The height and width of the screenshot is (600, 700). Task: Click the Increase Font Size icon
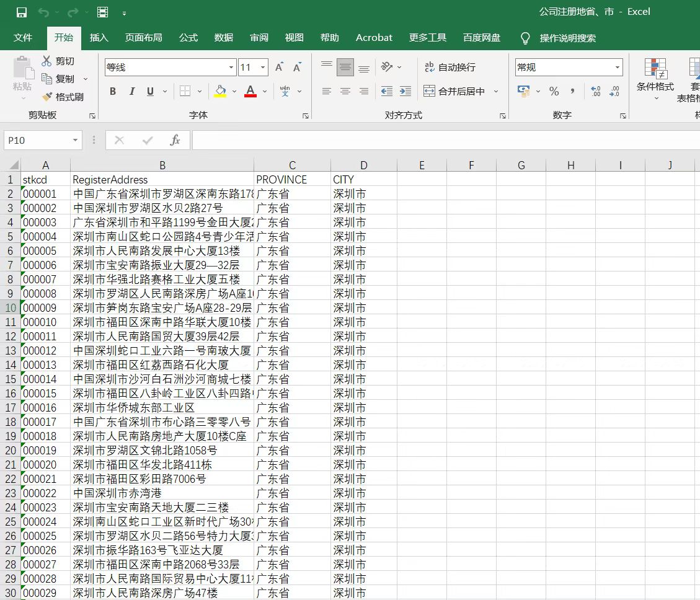(279, 67)
